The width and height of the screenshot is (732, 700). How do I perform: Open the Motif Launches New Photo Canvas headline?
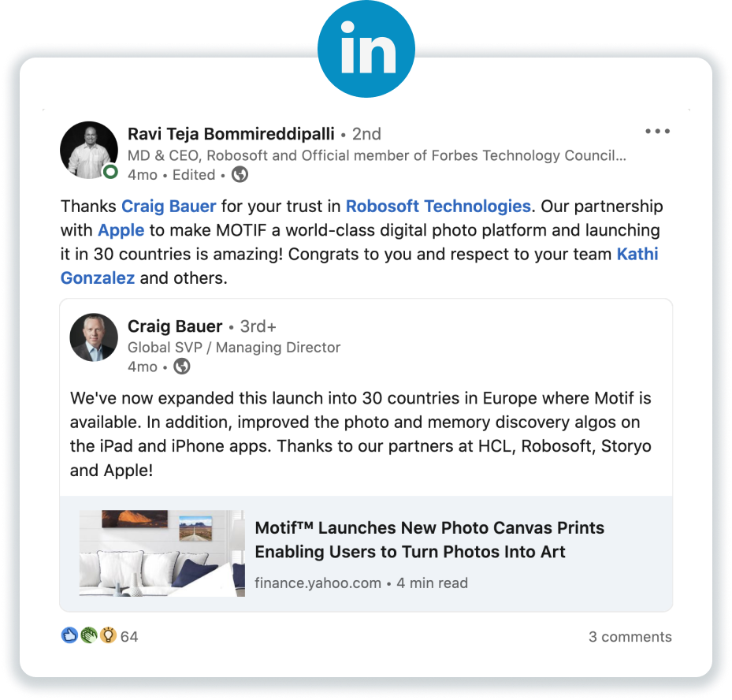[x=429, y=540]
